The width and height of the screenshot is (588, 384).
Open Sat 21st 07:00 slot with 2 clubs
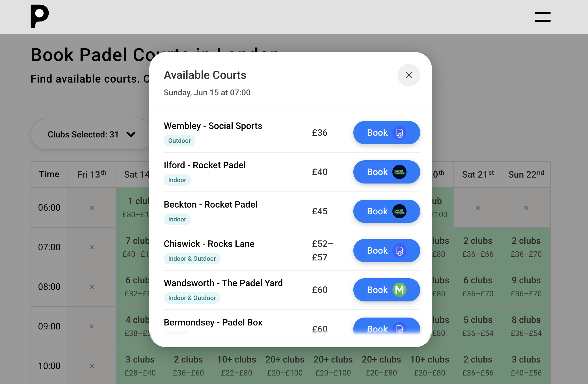[x=478, y=247]
